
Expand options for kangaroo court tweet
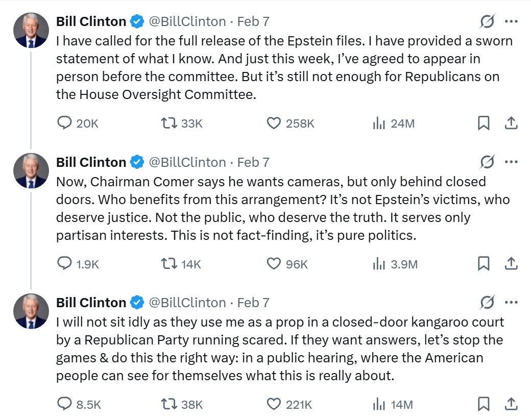(511, 303)
